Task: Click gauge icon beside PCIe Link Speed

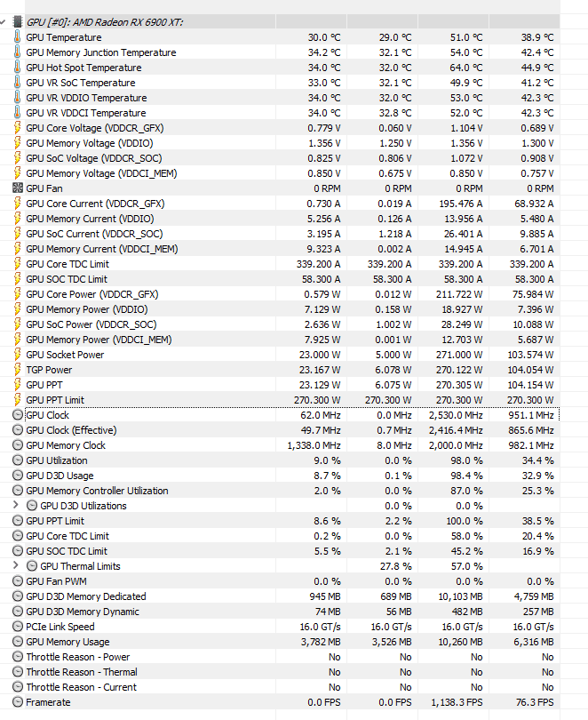Action: [18, 627]
